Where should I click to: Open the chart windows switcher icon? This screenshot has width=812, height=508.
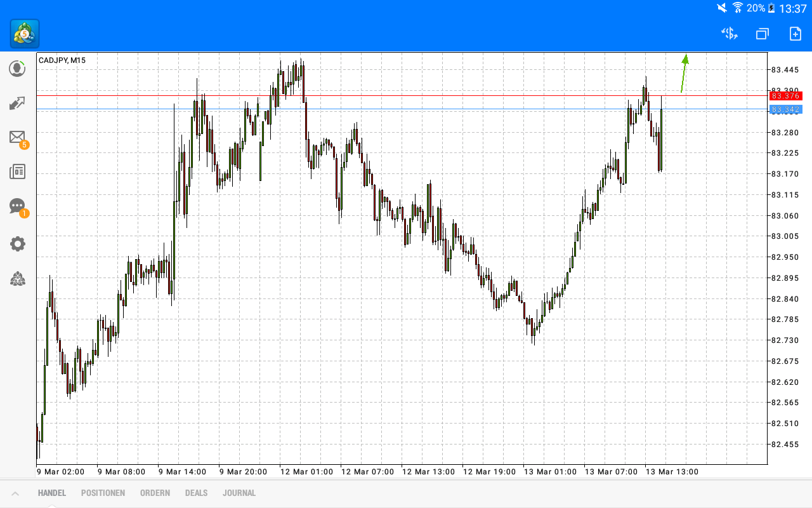[762, 34]
